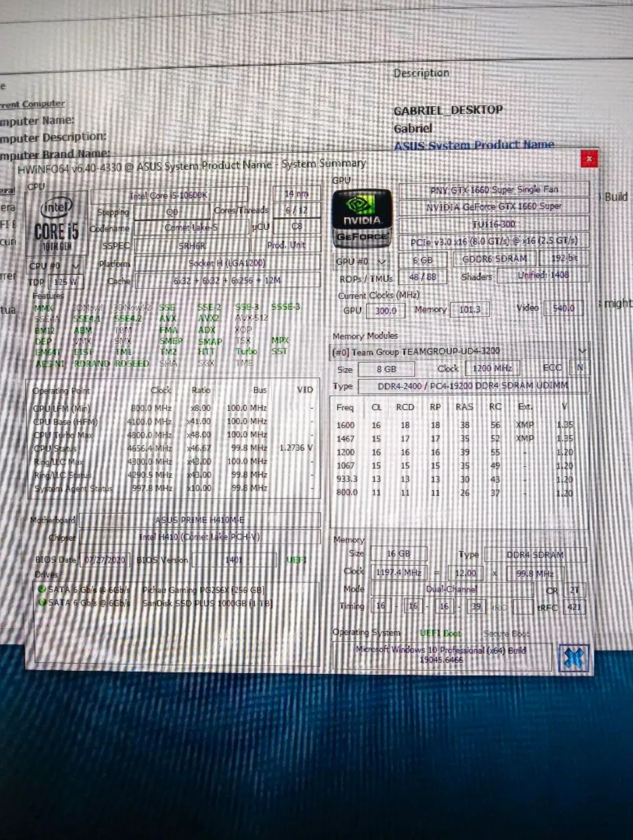
Task: Click the total memory size 16 GB field
Action: click(x=399, y=554)
